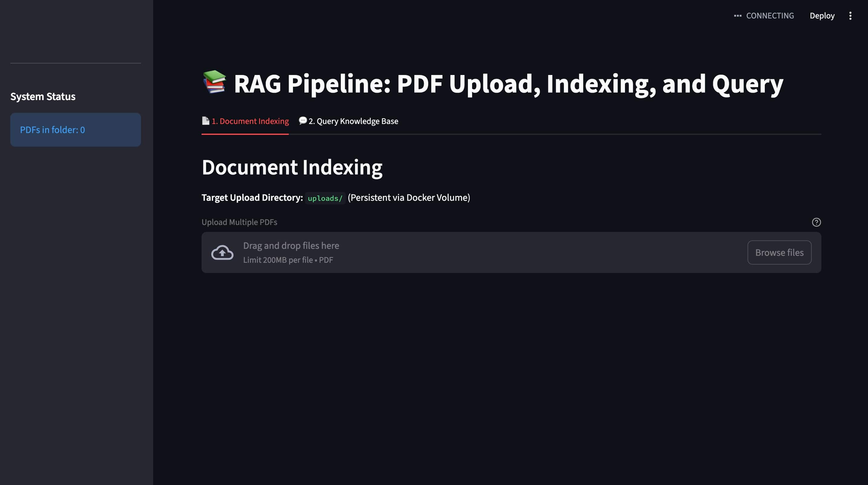This screenshot has height=485, width=868.
Task: Click the books emoji in title
Action: click(214, 82)
